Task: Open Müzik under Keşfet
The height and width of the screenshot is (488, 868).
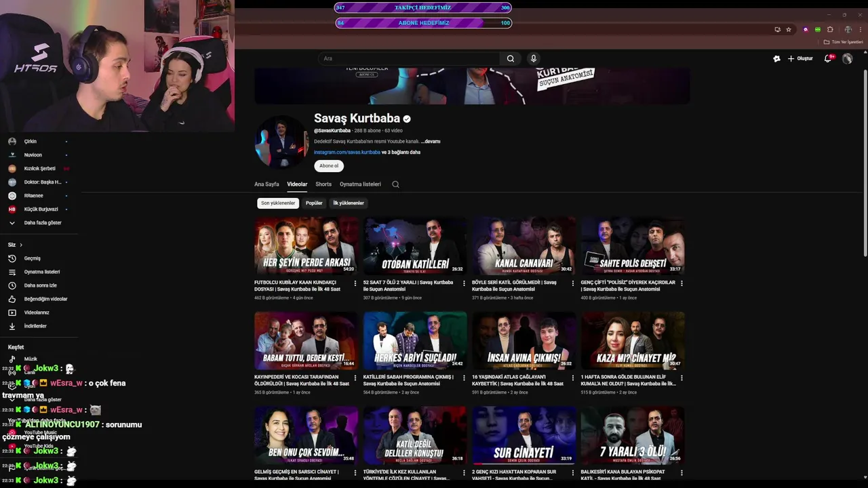Action: point(31,359)
